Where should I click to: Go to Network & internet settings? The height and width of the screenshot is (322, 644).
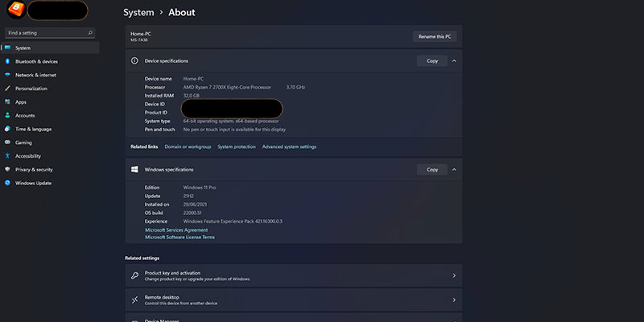(x=50, y=75)
